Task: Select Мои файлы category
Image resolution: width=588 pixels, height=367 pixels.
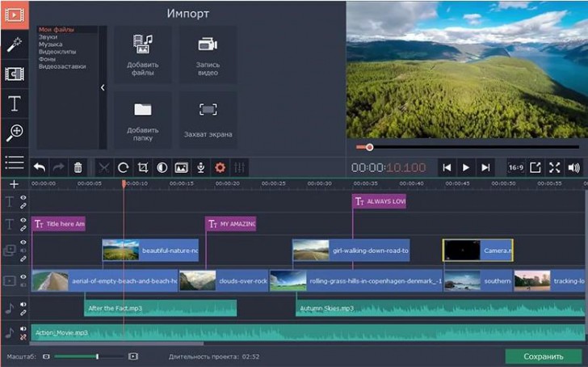Action: click(57, 29)
